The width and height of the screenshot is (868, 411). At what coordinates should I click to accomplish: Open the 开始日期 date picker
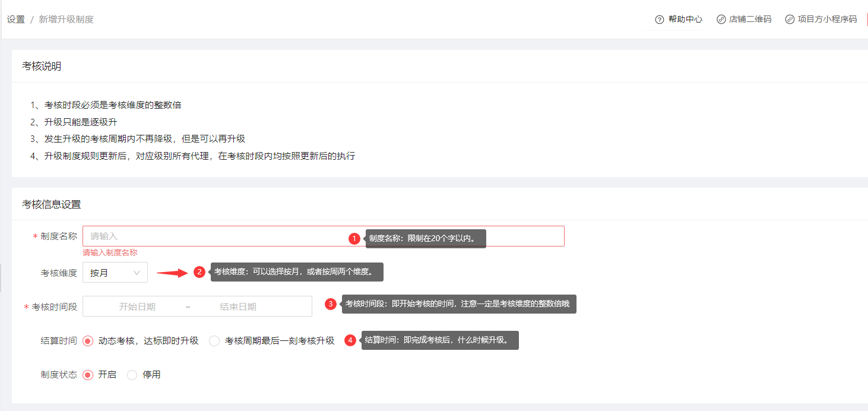pyautogui.click(x=137, y=306)
